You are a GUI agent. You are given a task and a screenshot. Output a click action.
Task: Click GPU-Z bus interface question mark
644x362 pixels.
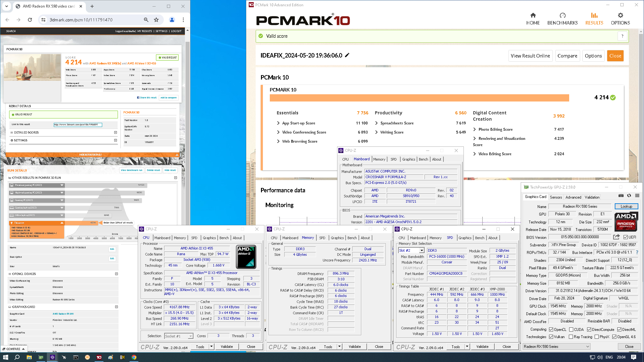637,252
